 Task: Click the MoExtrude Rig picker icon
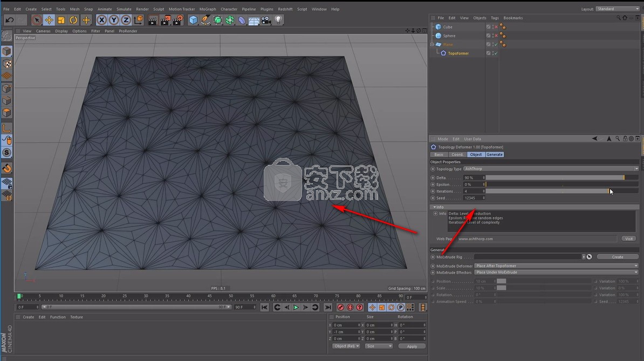click(589, 257)
